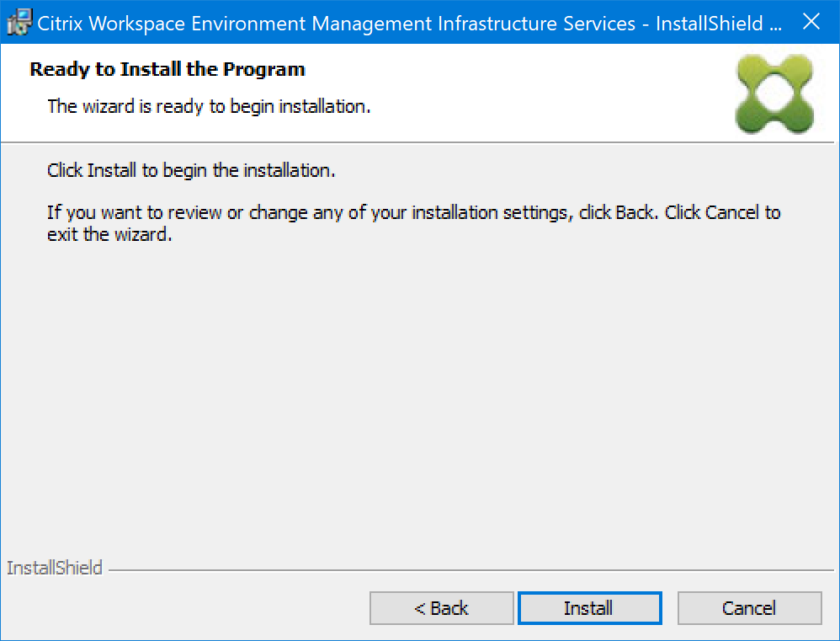Screen dimensions: 840x641
Task: Click the separator line beside the InstallShield label
Action: pos(471,570)
